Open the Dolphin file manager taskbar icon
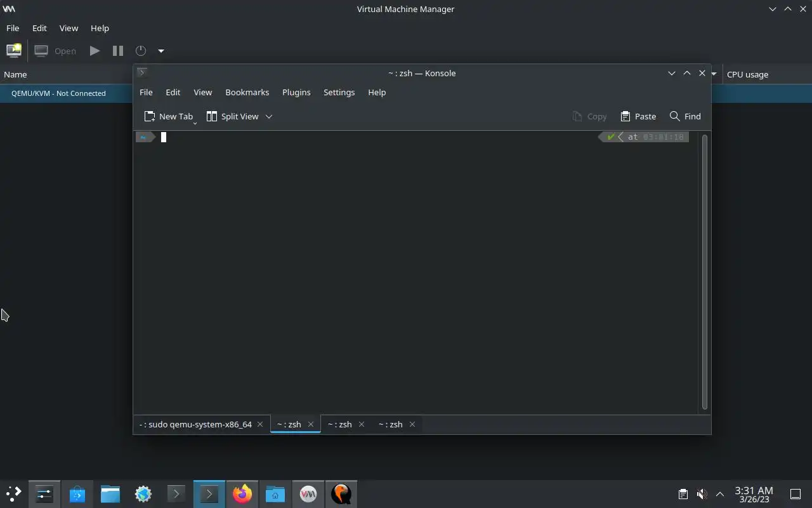This screenshot has width=812, height=508. [x=110, y=493]
